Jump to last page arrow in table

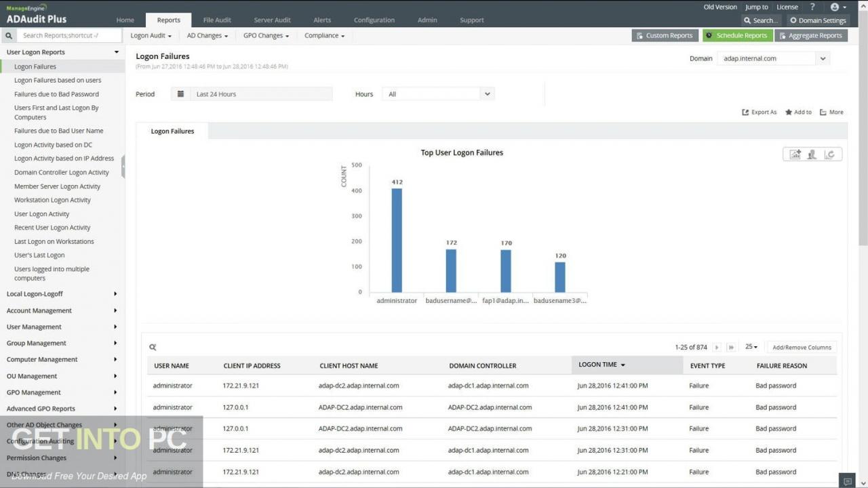731,347
